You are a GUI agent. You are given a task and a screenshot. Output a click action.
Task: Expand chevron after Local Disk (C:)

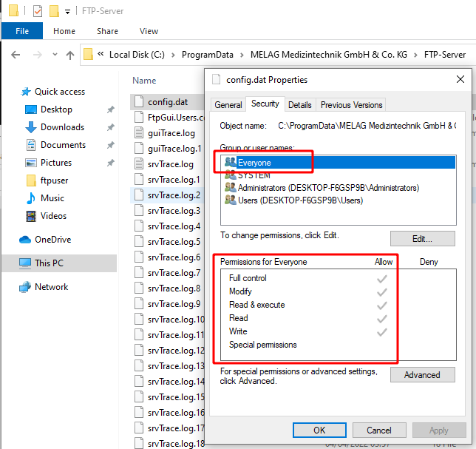click(x=173, y=55)
